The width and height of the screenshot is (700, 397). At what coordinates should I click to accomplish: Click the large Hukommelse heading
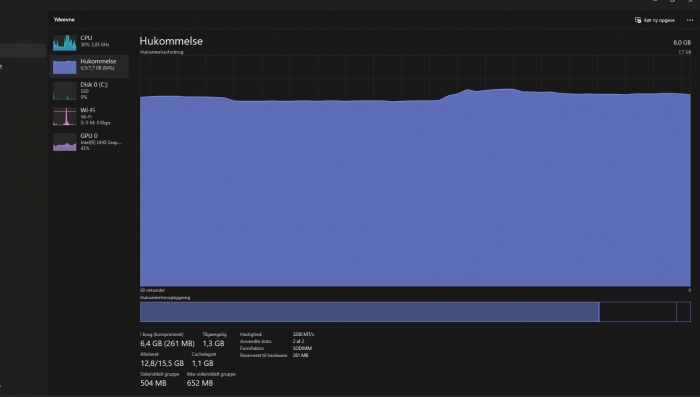coord(171,41)
